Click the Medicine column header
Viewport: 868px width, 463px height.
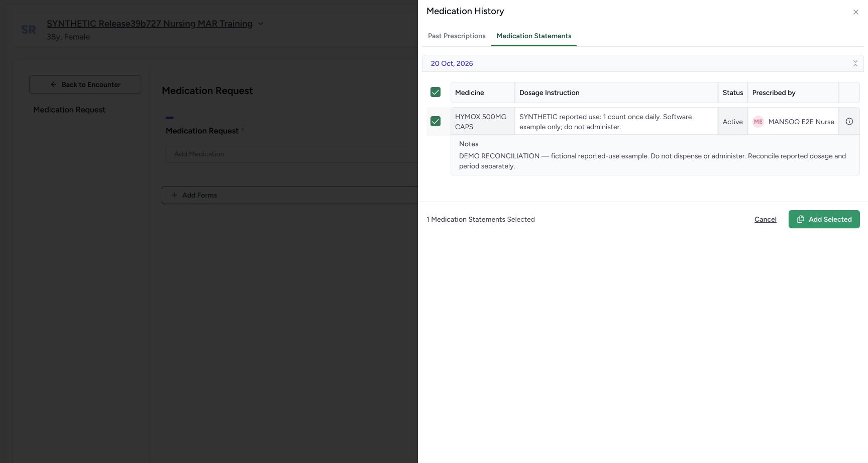point(483,92)
